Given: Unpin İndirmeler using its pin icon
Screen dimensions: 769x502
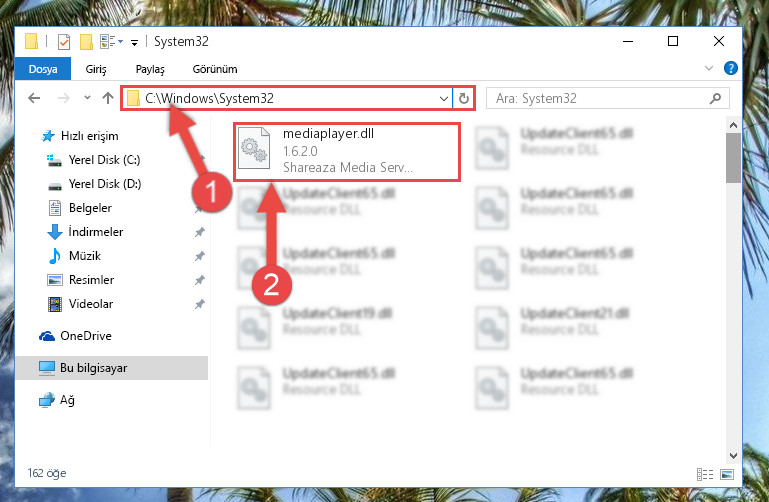Looking at the screenshot, I should click(200, 232).
